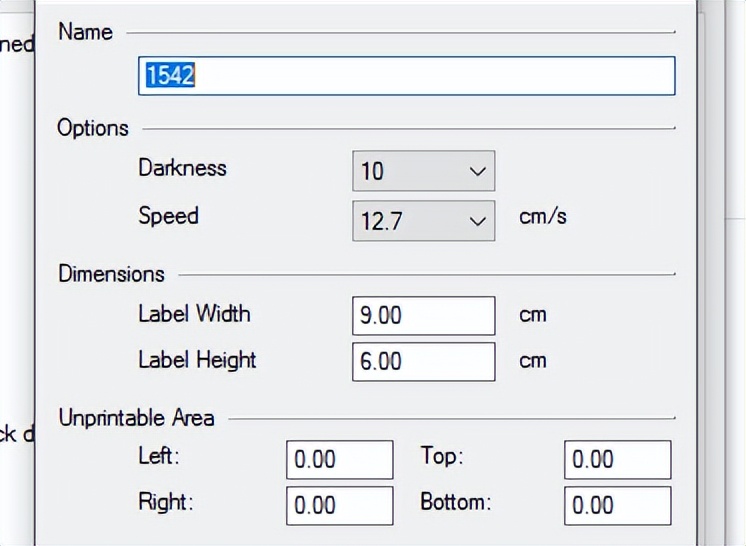Click the Label Width input field
Screen dimensions: 746x546
[423, 315]
